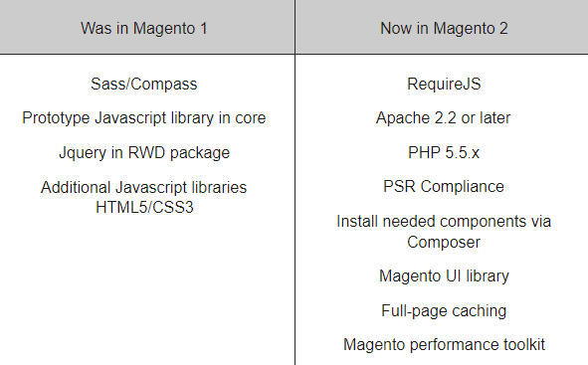588x365 pixels.
Task: Click the RequireJS entry
Action: pos(444,84)
